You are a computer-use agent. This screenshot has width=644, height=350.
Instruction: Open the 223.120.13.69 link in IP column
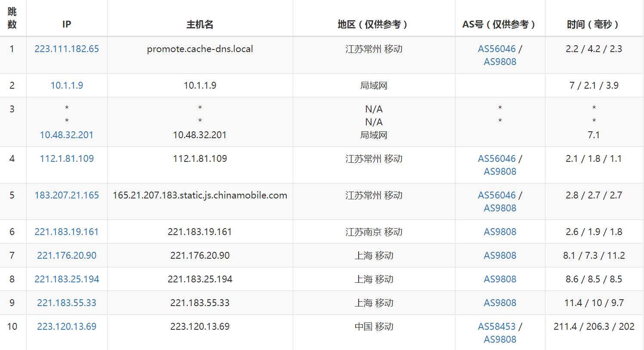(x=67, y=326)
